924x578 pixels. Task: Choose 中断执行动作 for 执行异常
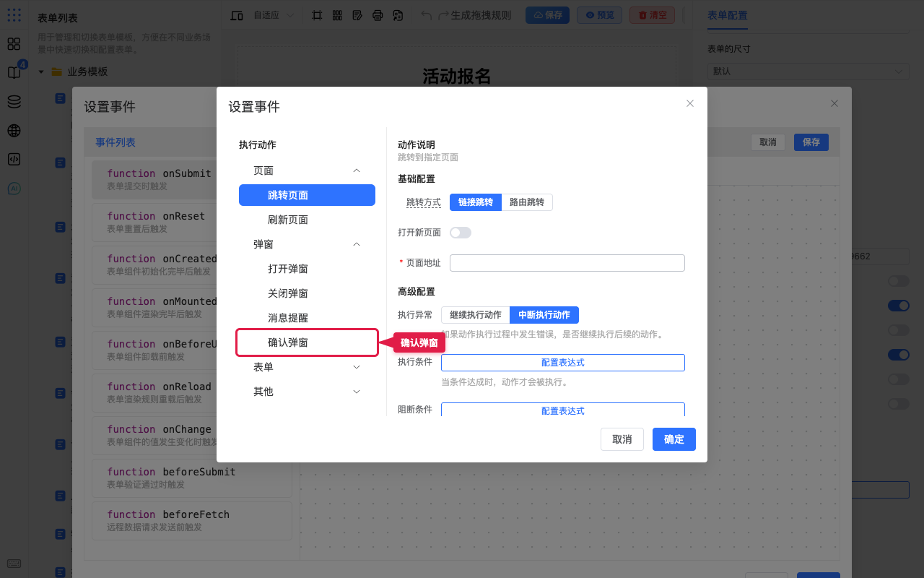click(544, 315)
